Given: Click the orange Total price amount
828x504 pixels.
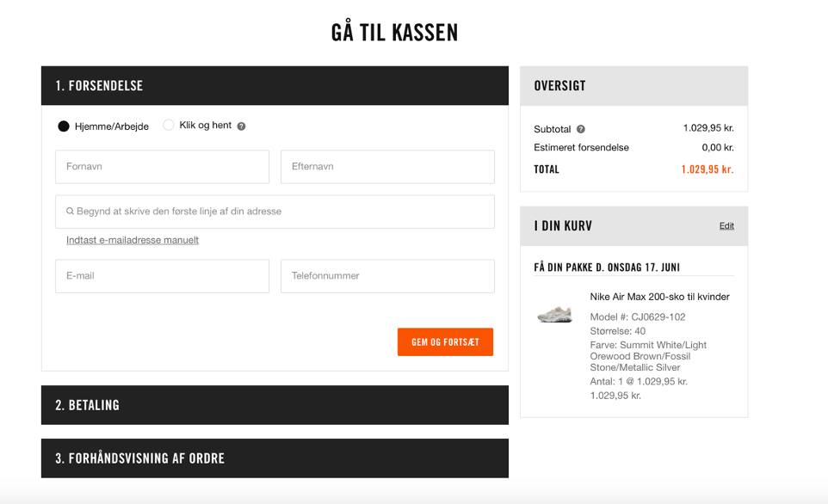Looking at the screenshot, I should point(708,169).
